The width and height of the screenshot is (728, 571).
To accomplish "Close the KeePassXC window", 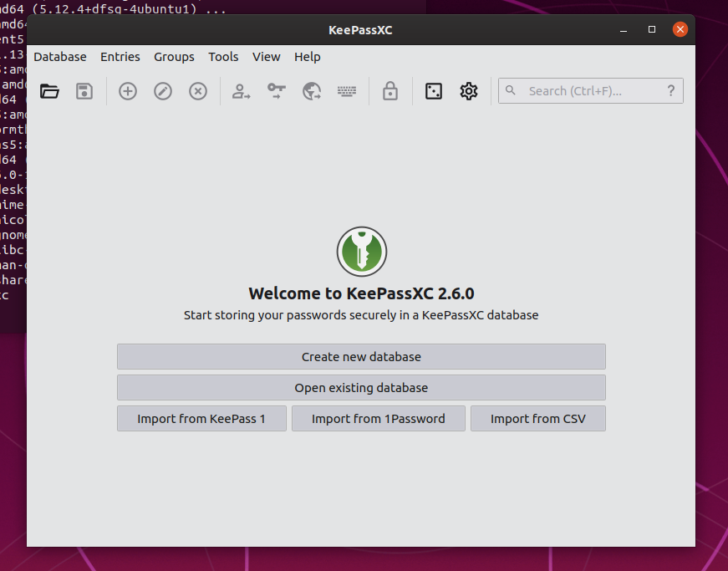I will [x=680, y=30].
